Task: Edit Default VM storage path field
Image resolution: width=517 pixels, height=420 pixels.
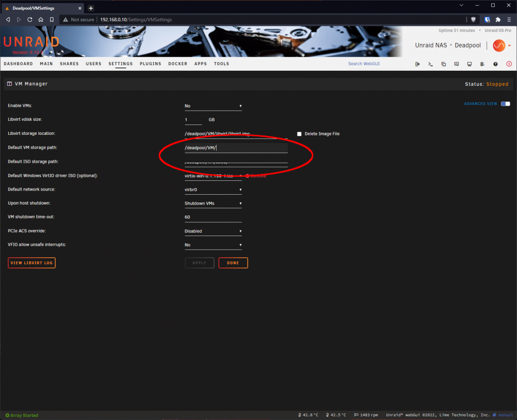Action: tap(236, 148)
